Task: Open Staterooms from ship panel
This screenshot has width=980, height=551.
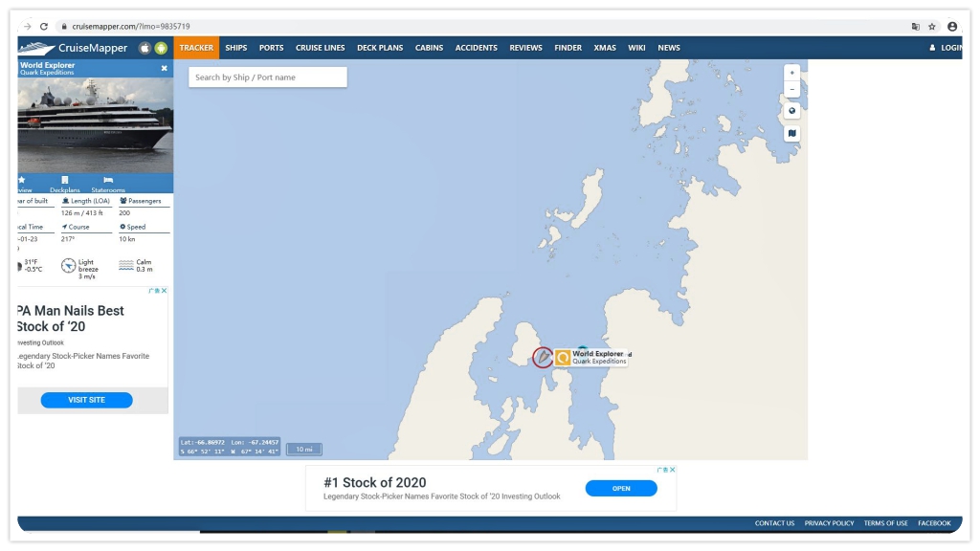Action: [x=108, y=185]
